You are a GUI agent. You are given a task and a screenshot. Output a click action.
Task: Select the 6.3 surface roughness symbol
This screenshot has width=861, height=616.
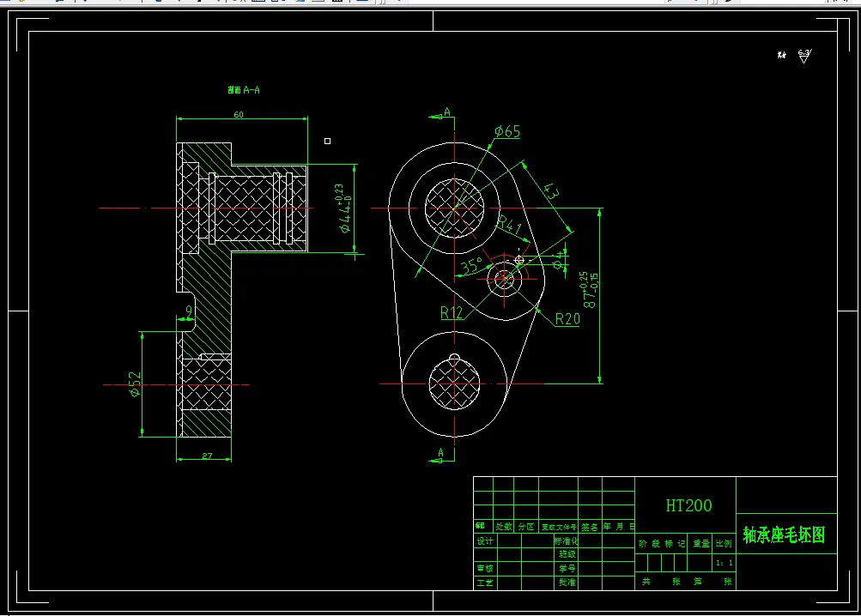click(x=804, y=56)
